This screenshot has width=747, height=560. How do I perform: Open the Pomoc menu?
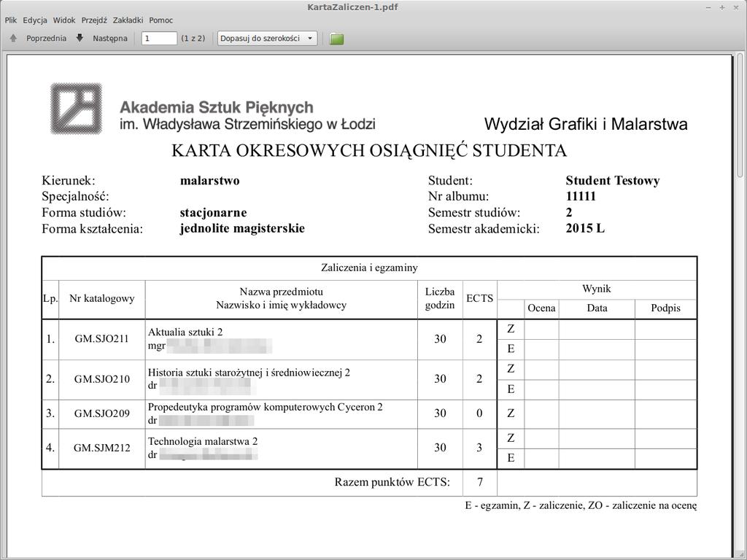pos(161,20)
